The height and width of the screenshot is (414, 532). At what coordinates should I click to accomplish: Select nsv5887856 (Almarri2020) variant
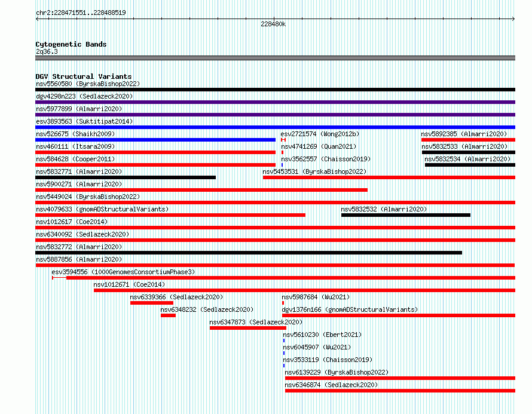point(79,259)
